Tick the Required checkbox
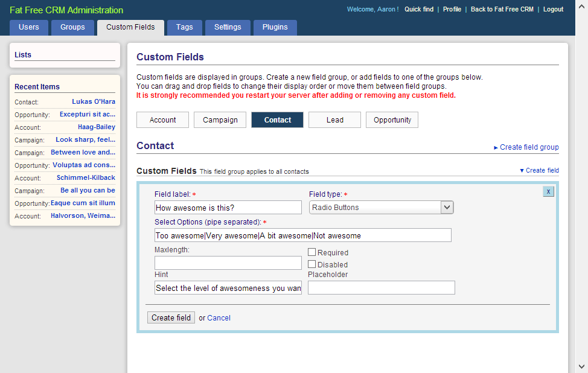The height and width of the screenshot is (373, 588). tap(312, 252)
